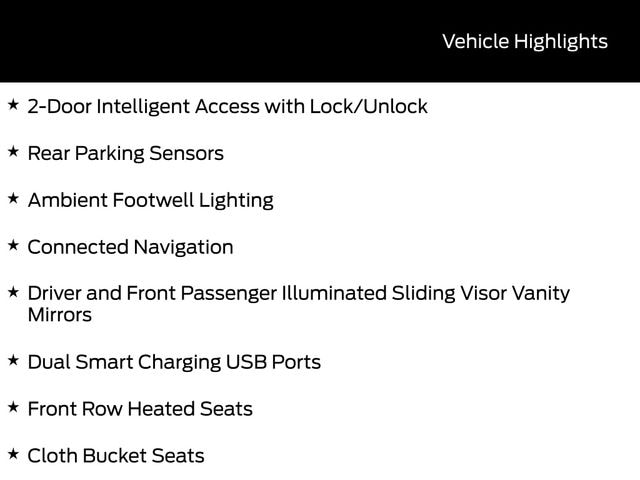Select the star next to Ambient Footwell Lighting
This screenshot has height=480, width=640.
click(x=12, y=198)
